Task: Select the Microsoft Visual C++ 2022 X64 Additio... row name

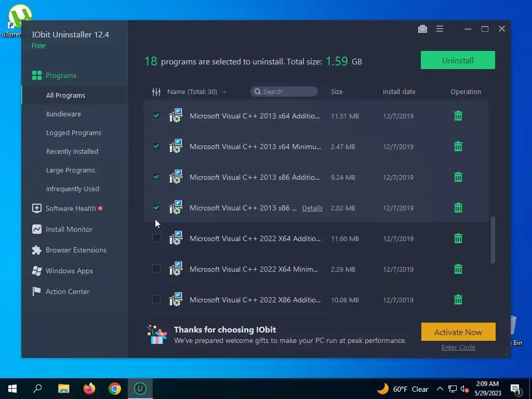Action: pos(255,238)
